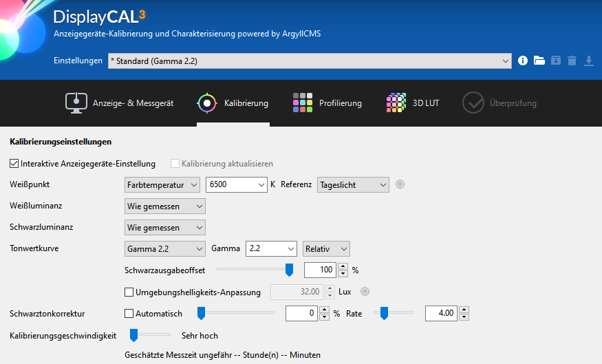The width and height of the screenshot is (602, 364).
Task: Open the 3D LUT tab
Action: pos(412,103)
